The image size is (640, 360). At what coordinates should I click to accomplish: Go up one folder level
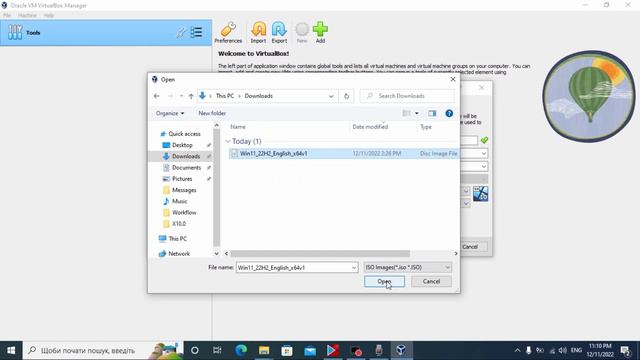[x=191, y=96]
